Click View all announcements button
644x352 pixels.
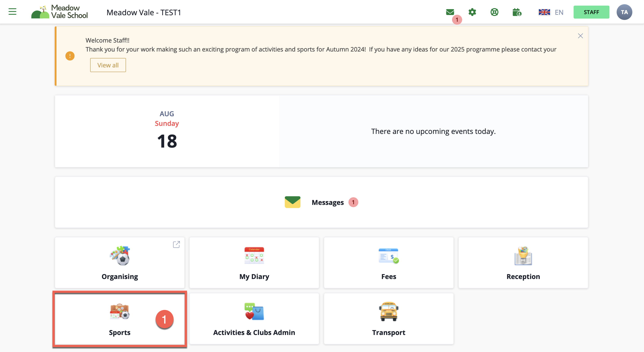(108, 65)
